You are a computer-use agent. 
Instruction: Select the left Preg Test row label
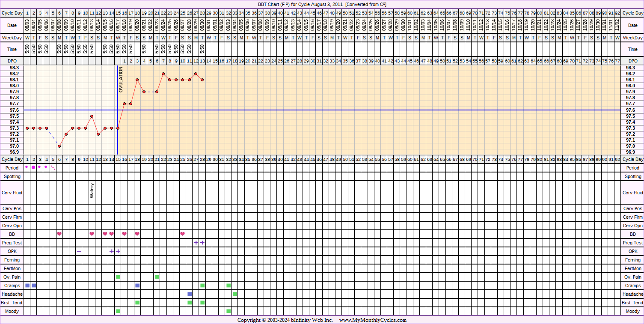12,243
